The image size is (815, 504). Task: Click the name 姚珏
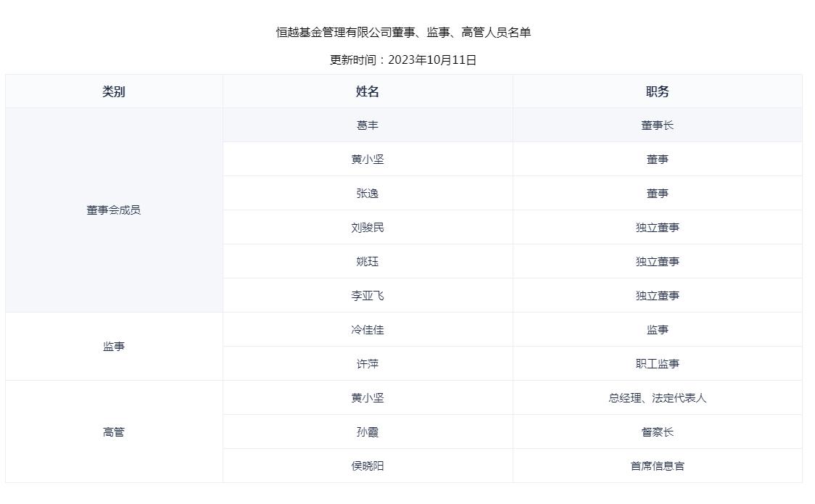[368, 261]
